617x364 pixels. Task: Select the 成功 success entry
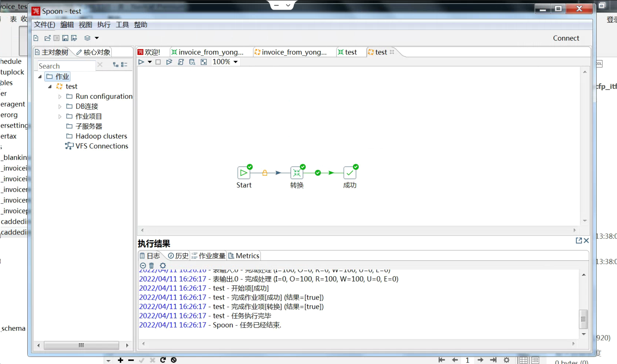(350, 173)
